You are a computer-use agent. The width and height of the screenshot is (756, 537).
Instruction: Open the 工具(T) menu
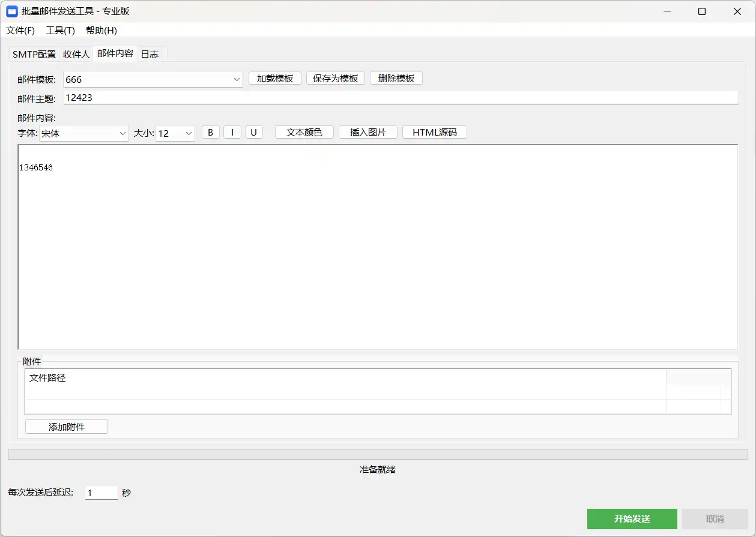pyautogui.click(x=60, y=30)
